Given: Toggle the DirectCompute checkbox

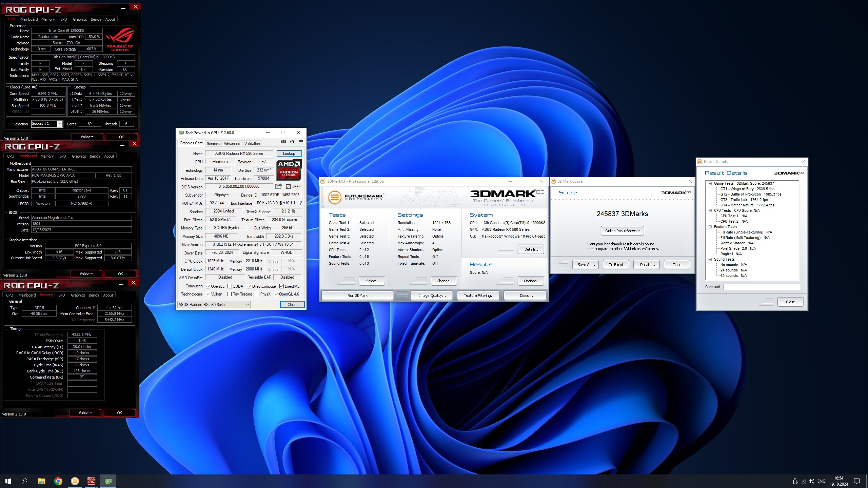Looking at the screenshot, I should [249, 286].
